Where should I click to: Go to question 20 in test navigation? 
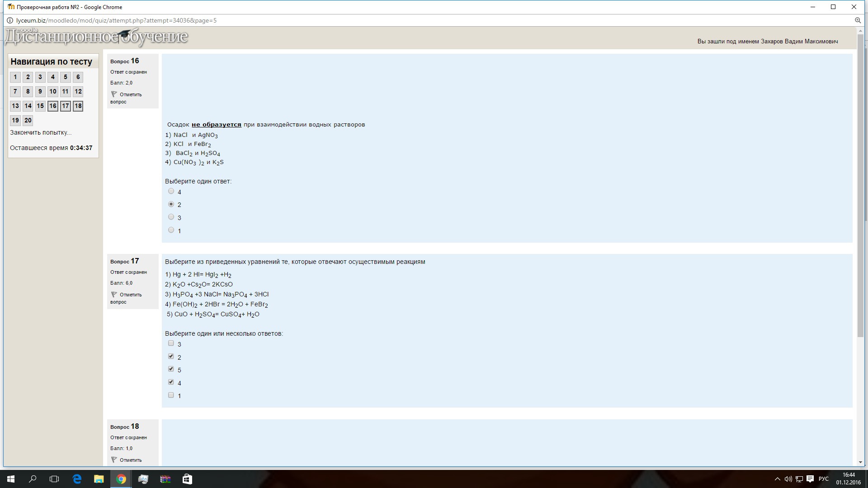(x=28, y=120)
